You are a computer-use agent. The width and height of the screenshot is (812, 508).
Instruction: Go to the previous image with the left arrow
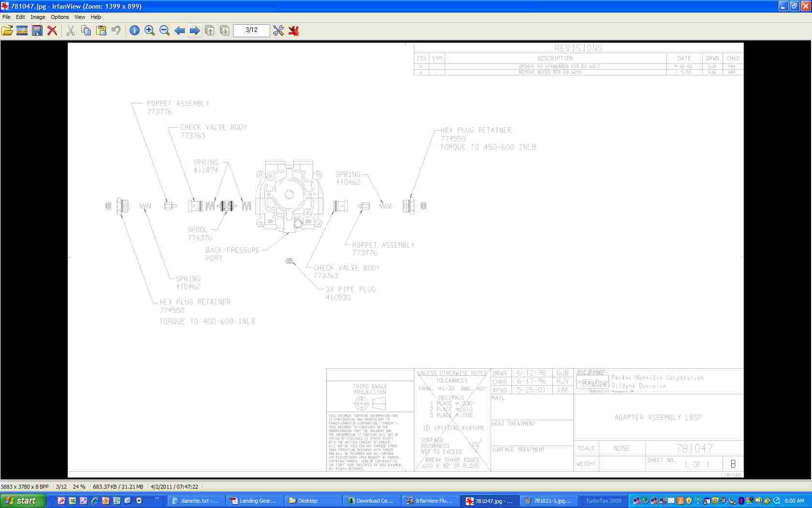coord(179,30)
